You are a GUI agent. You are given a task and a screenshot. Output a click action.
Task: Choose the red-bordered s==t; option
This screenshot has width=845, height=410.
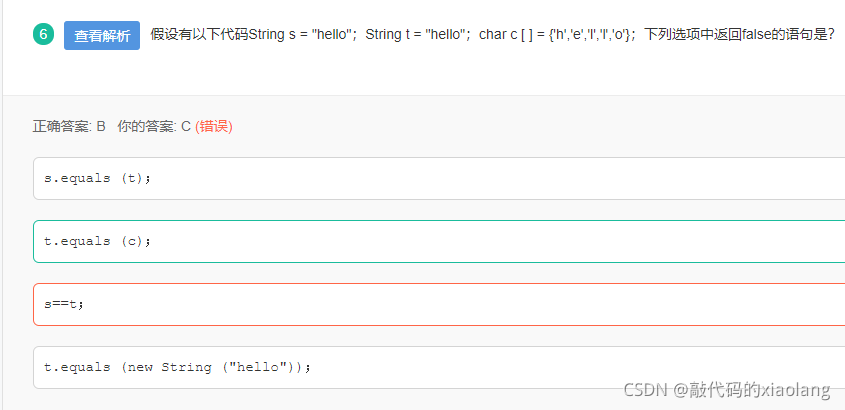(x=439, y=304)
